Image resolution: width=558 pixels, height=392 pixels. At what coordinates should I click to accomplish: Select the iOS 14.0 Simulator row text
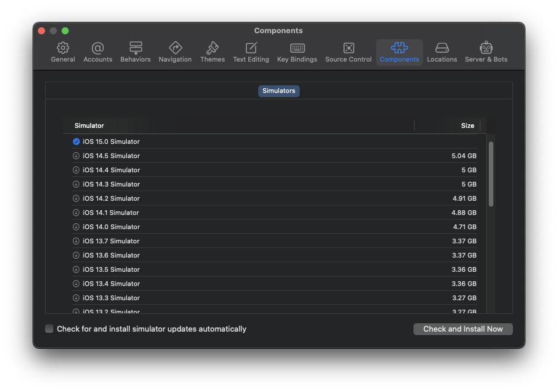coord(111,227)
